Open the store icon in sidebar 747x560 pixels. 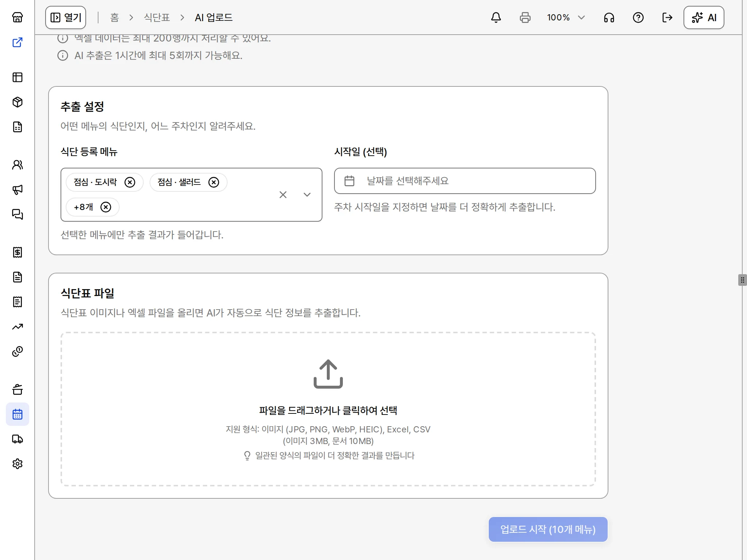(18, 17)
